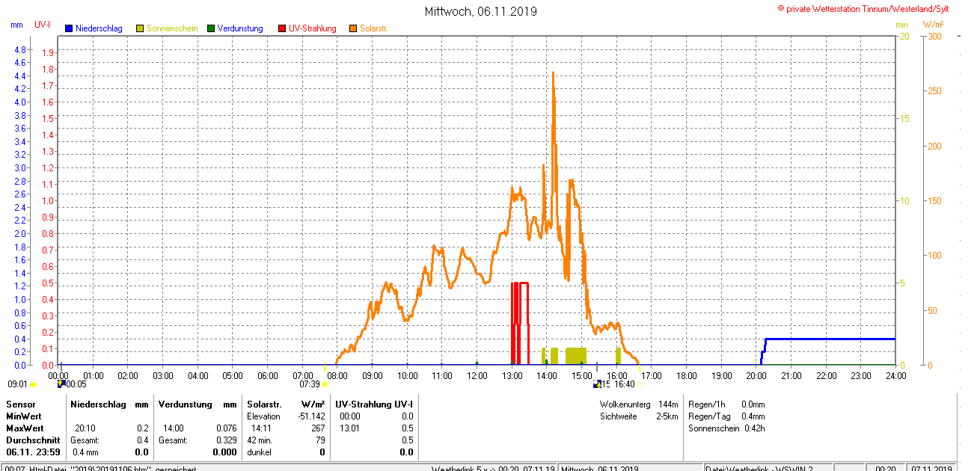Click the Sensor table header

point(21,404)
